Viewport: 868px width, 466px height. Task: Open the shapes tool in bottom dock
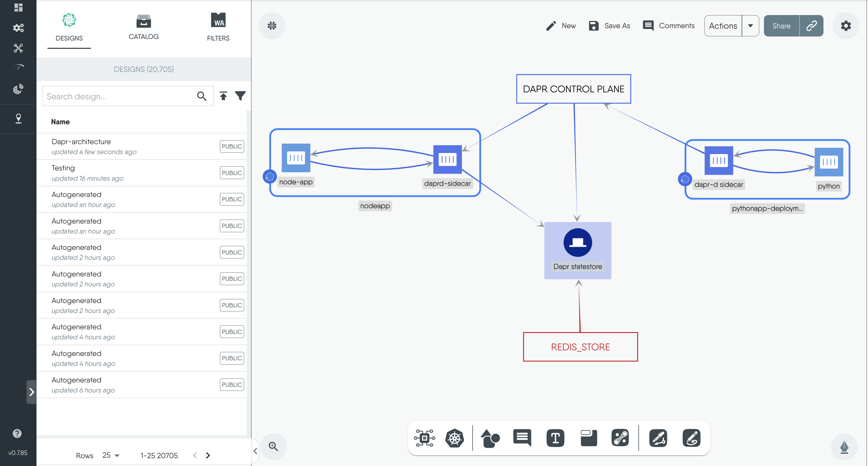(x=490, y=438)
